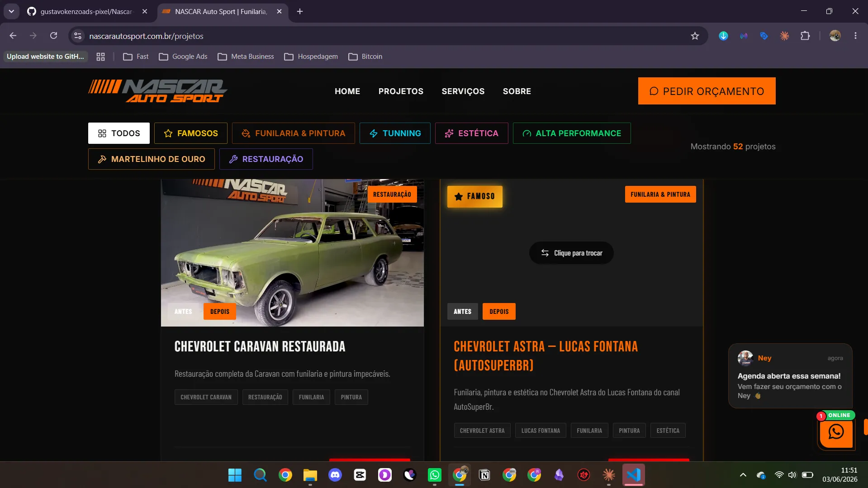Click the green Caravan project photo
Image resolution: width=868 pixels, height=488 pixels.
coord(292,252)
